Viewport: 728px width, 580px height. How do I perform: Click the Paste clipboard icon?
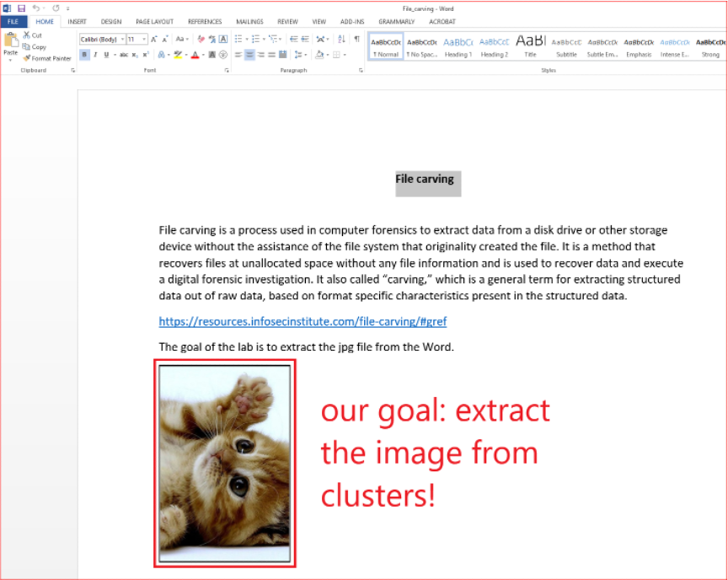click(10, 40)
